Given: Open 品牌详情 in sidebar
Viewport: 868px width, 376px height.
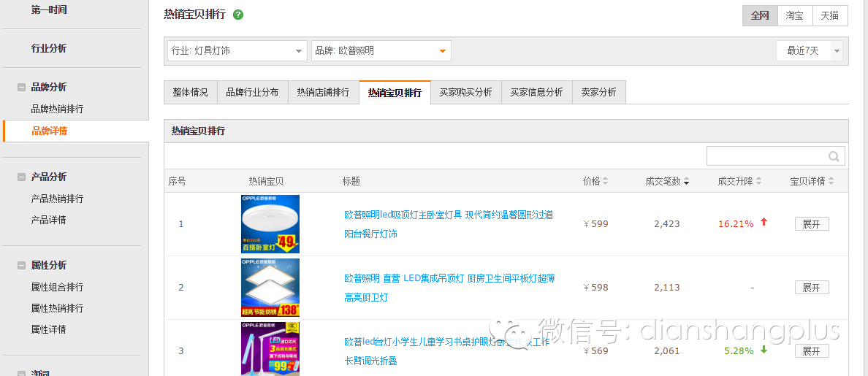Looking at the screenshot, I should click(x=50, y=131).
